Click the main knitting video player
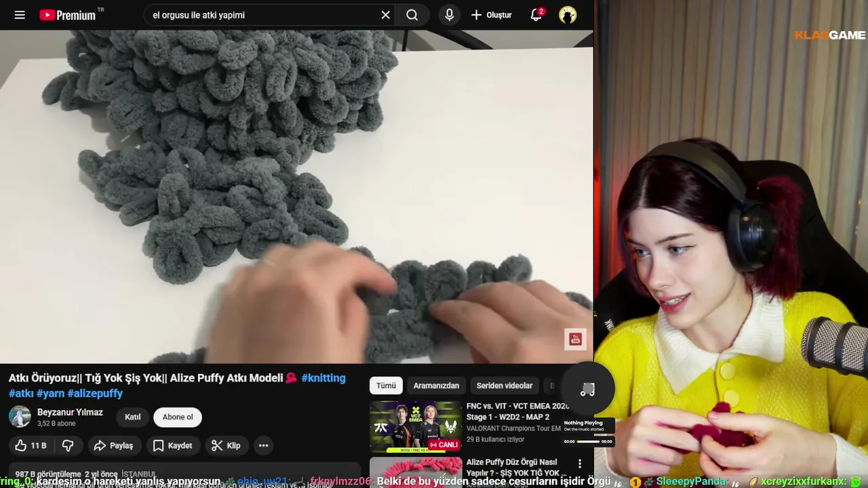The width and height of the screenshot is (868, 488). 296,197
